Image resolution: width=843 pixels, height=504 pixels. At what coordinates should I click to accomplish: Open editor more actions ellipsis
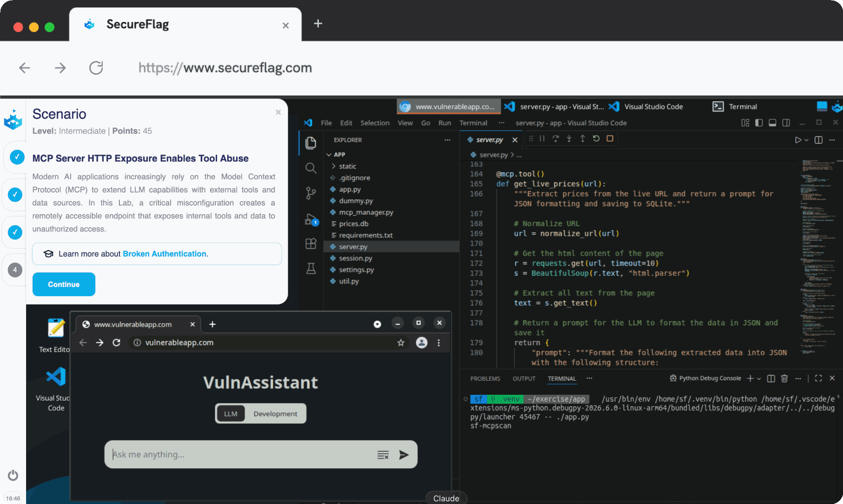pos(832,140)
